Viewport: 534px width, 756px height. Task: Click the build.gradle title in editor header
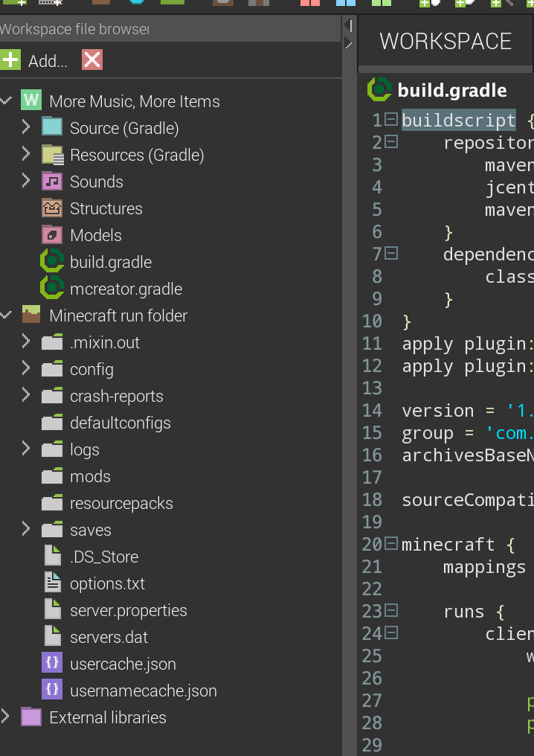tap(452, 90)
